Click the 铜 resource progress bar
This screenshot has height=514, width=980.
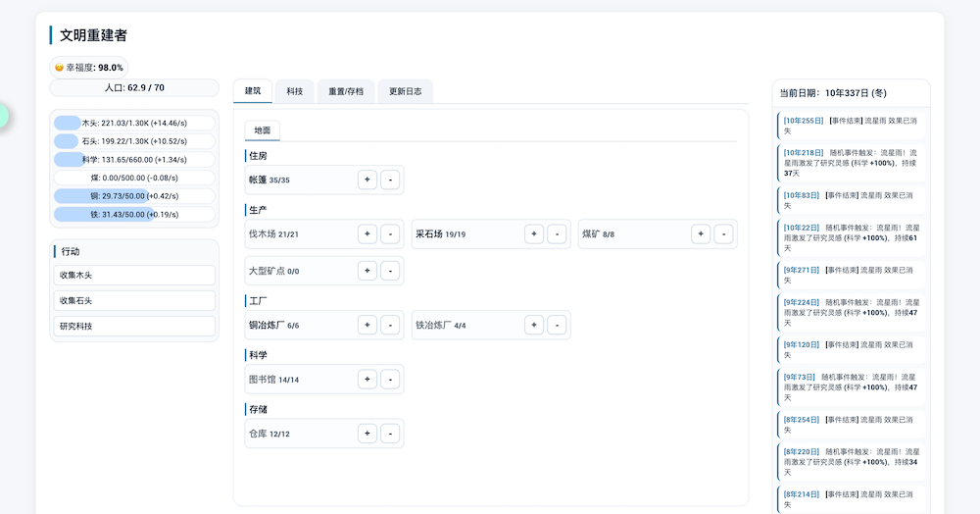[x=134, y=196]
